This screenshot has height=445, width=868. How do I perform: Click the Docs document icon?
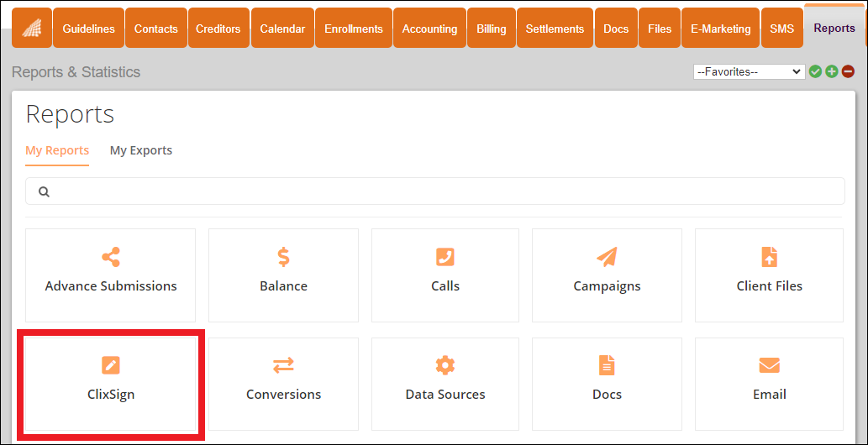607,365
